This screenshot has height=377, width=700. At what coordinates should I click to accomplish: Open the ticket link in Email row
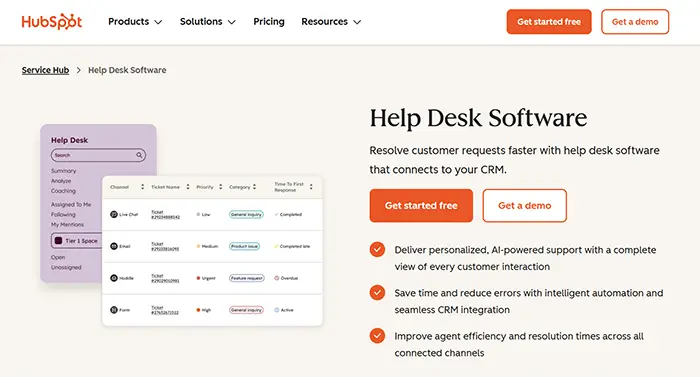pos(165,246)
